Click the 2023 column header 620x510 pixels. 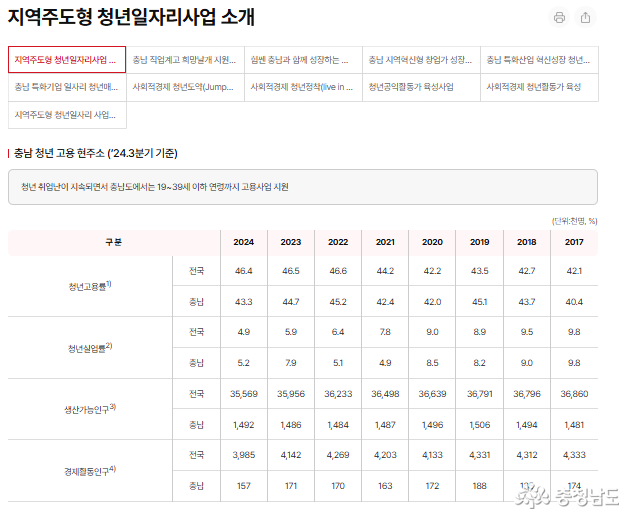[x=291, y=242]
